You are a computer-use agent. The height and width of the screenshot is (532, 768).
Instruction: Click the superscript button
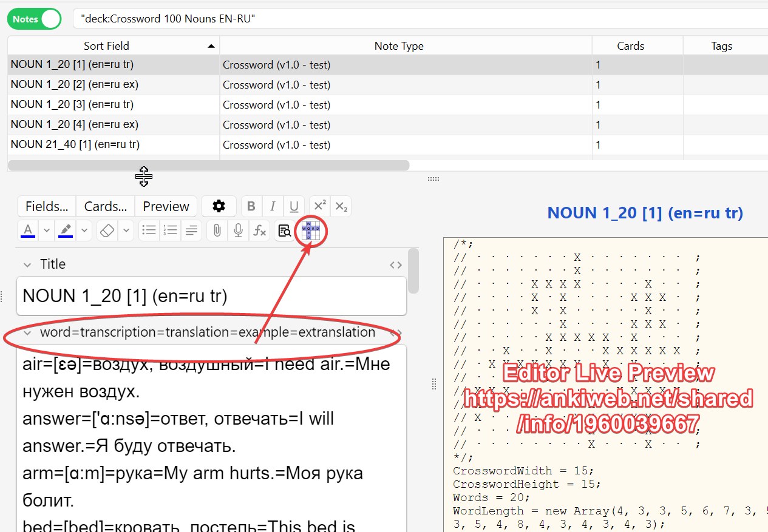319,206
